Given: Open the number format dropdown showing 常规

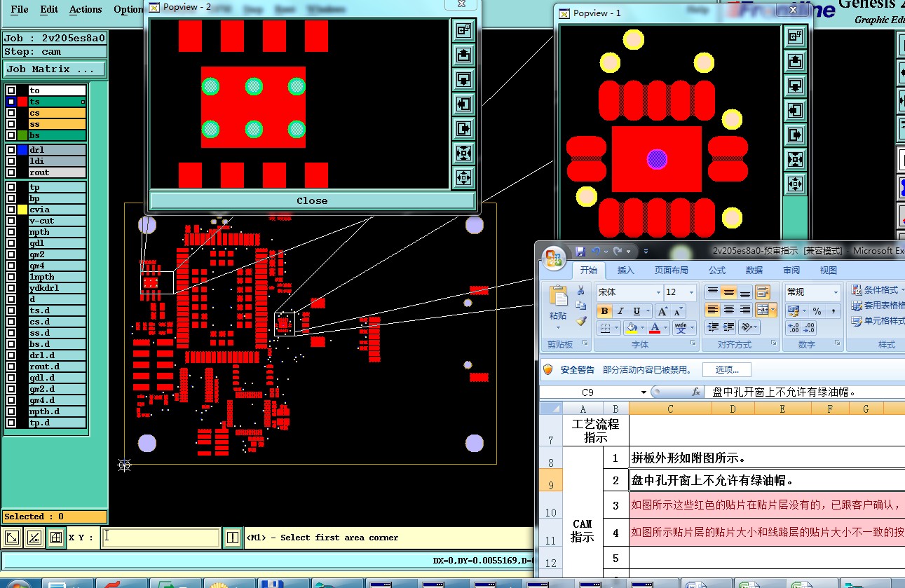Looking at the screenshot, I should [x=836, y=292].
